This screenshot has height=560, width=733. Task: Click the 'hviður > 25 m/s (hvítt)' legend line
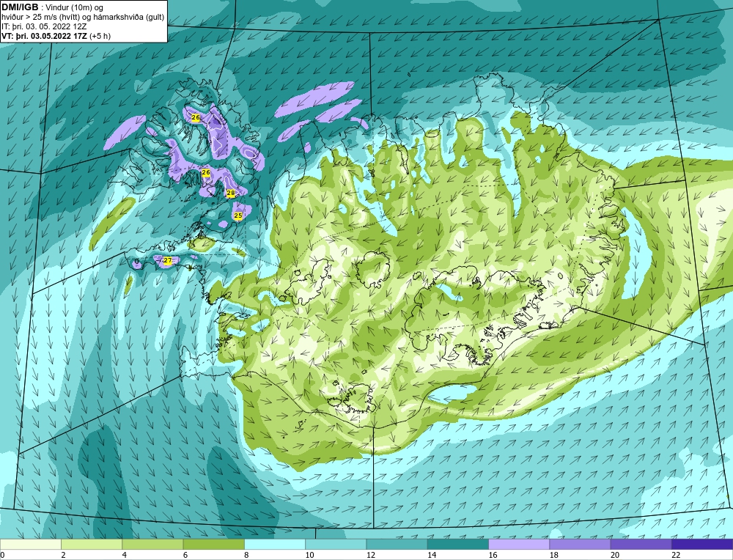click(83, 18)
